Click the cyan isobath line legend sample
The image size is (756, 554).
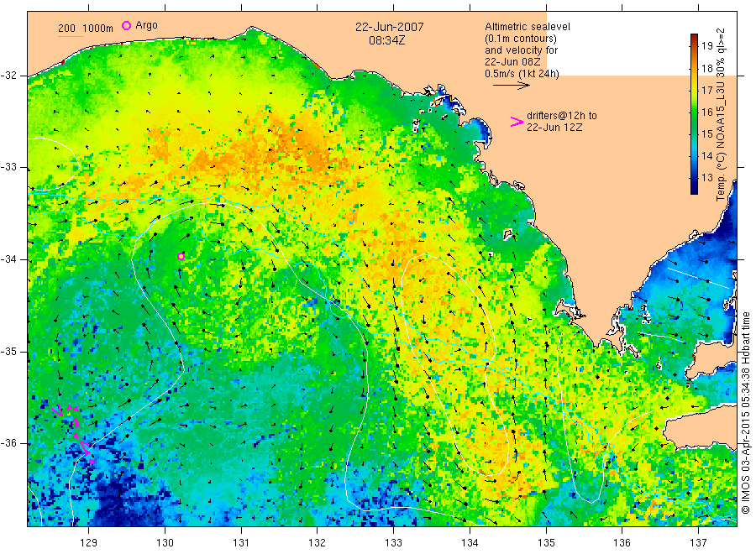click(x=71, y=36)
